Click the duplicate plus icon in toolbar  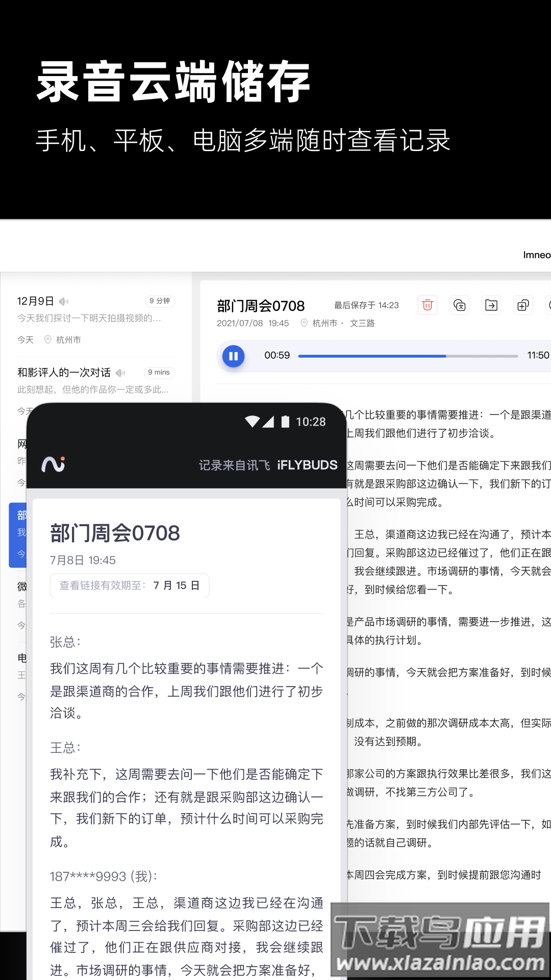point(523,305)
